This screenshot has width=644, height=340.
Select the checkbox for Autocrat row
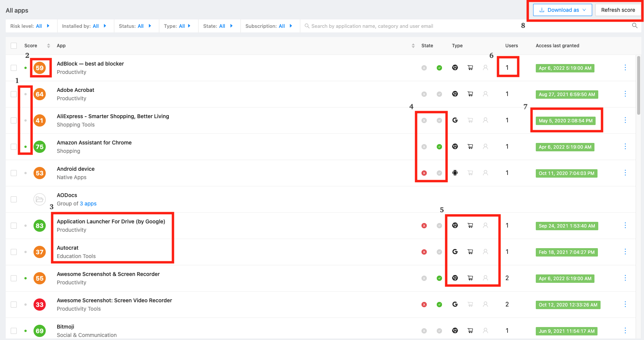pos(14,252)
